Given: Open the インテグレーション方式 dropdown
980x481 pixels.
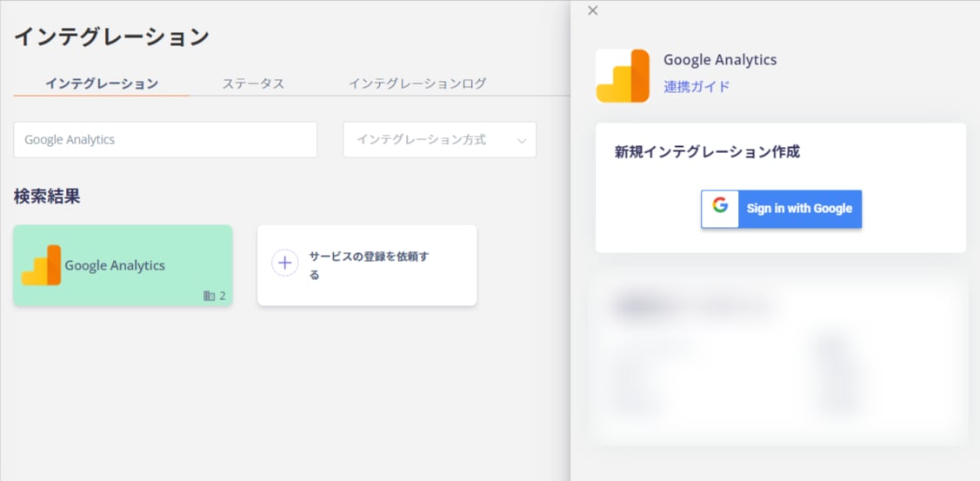Looking at the screenshot, I should click(439, 139).
